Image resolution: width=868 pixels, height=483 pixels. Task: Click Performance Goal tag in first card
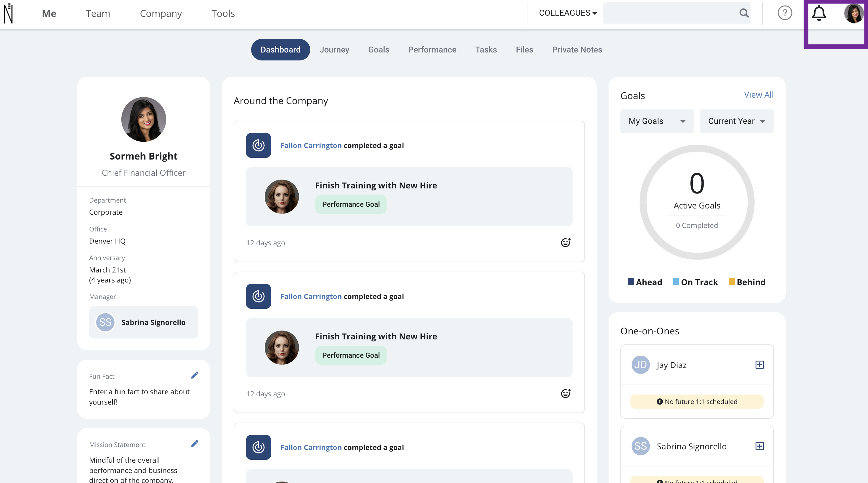tap(351, 204)
